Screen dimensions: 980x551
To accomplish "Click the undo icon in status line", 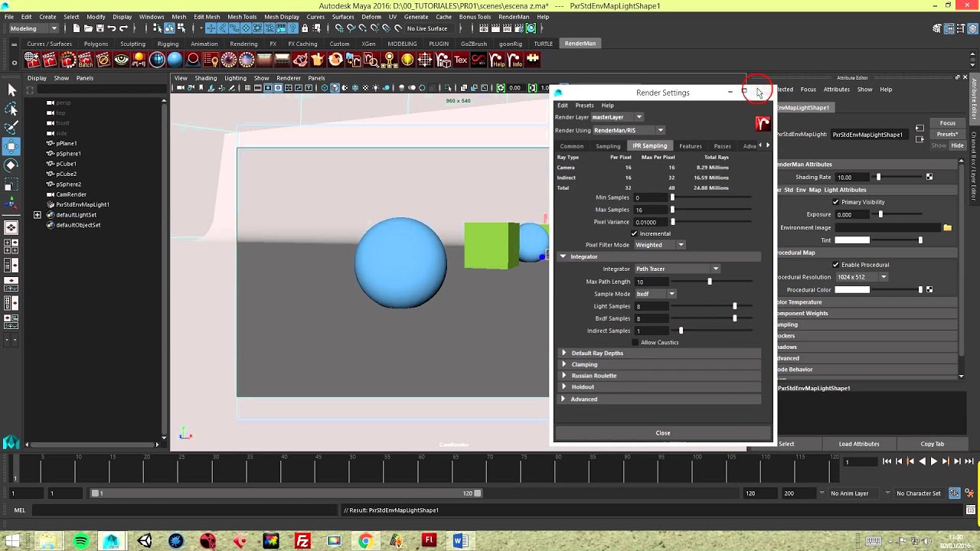I will [111, 28].
